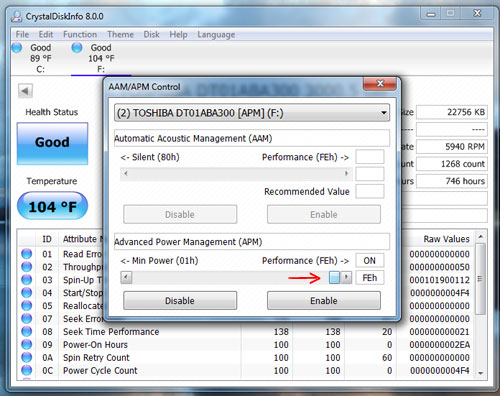Maximize the CrystalDiskInfo window

tap(450, 13)
